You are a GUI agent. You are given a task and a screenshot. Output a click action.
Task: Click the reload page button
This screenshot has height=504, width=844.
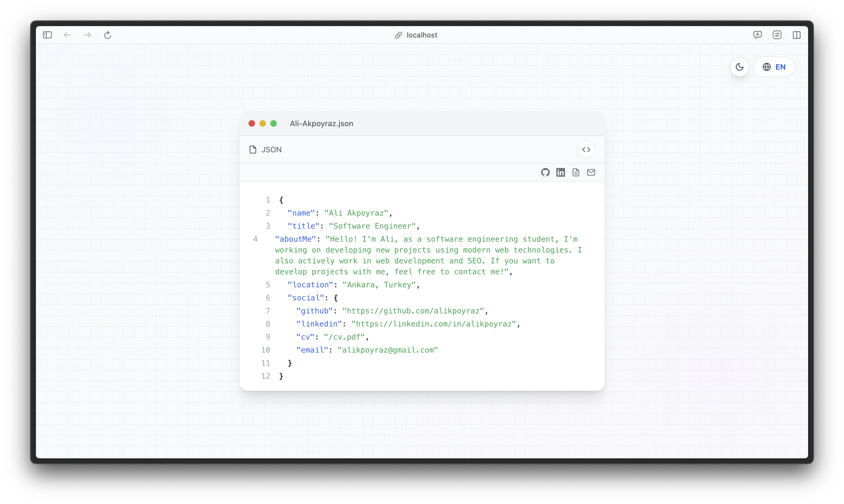[108, 35]
